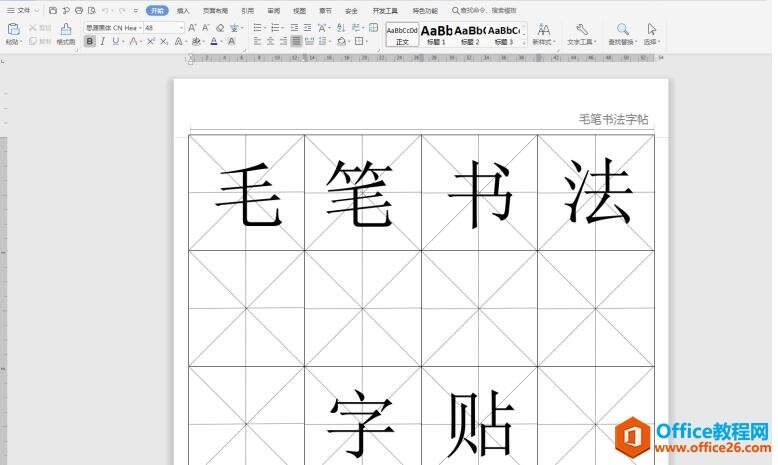Click the undo arrow icon

[105, 10]
